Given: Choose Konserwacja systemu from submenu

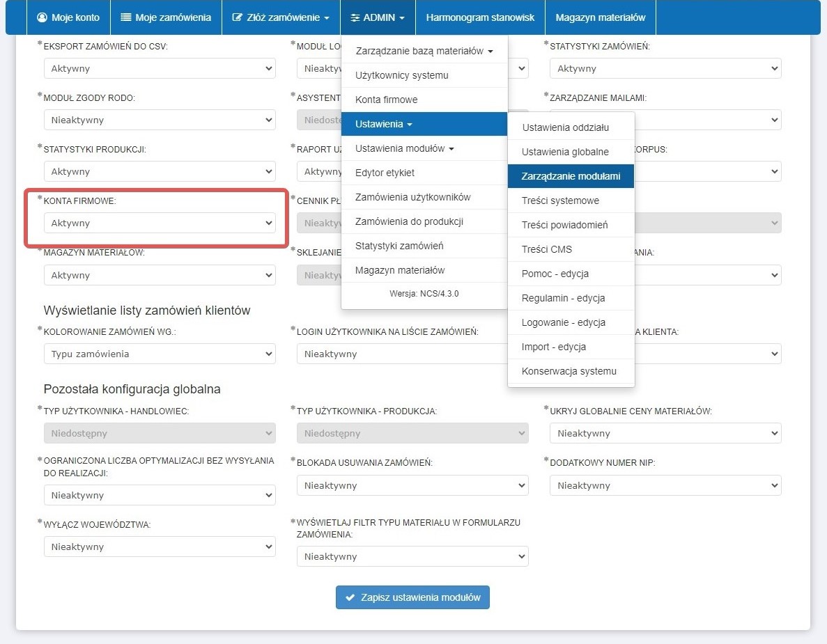Looking at the screenshot, I should (x=569, y=371).
